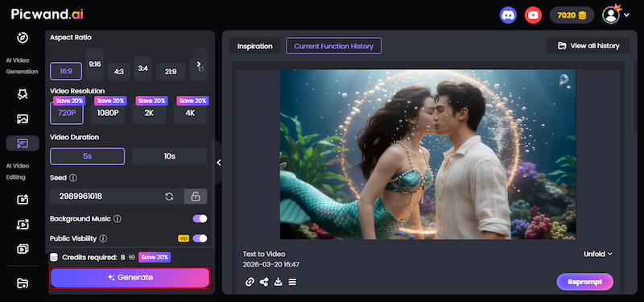Download the video with download icon
This screenshot has width=644, height=302.
click(278, 282)
